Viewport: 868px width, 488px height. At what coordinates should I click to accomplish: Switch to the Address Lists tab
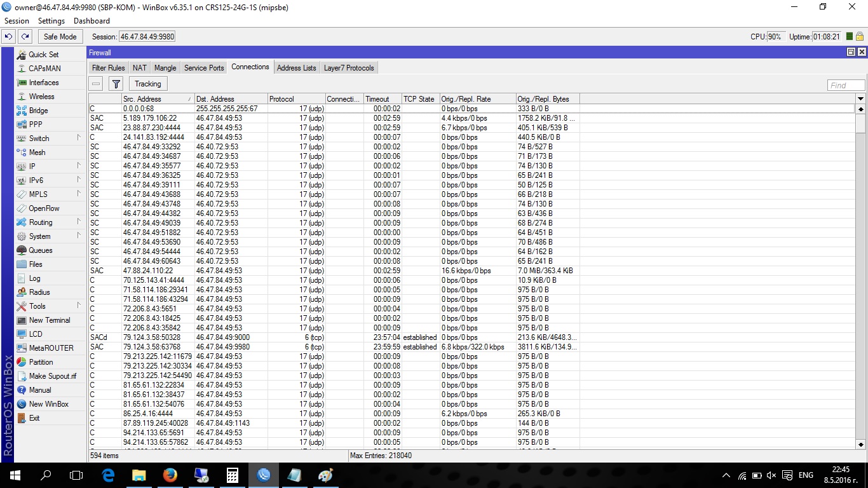(296, 68)
